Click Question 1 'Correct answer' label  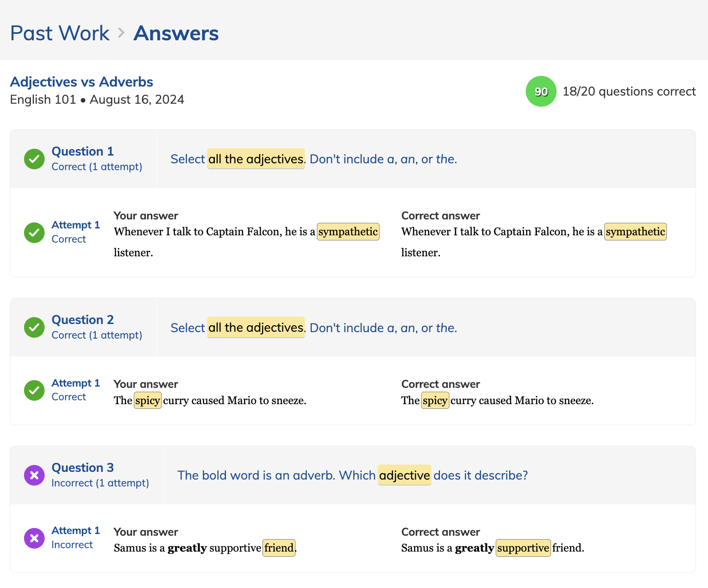click(441, 216)
